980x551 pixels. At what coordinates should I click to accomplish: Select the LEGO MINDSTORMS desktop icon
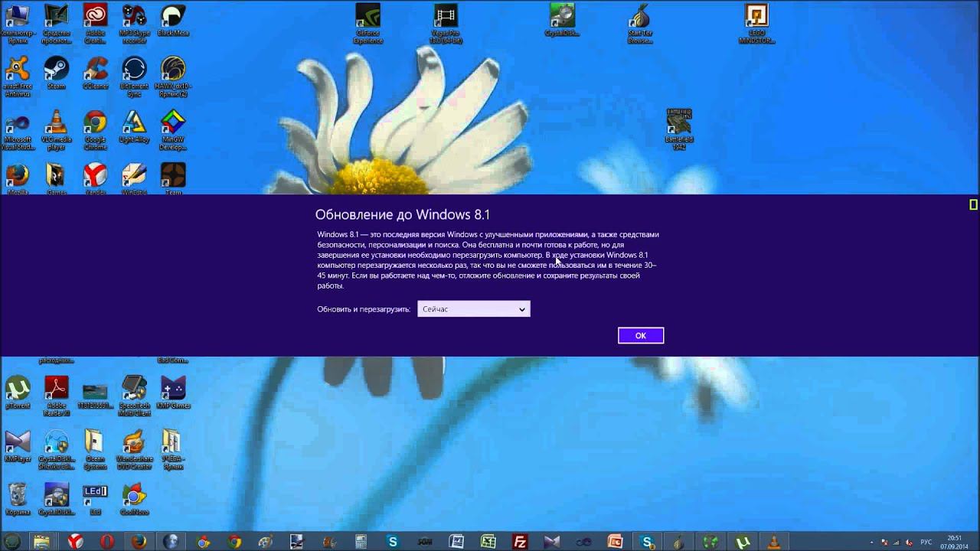coord(756,24)
